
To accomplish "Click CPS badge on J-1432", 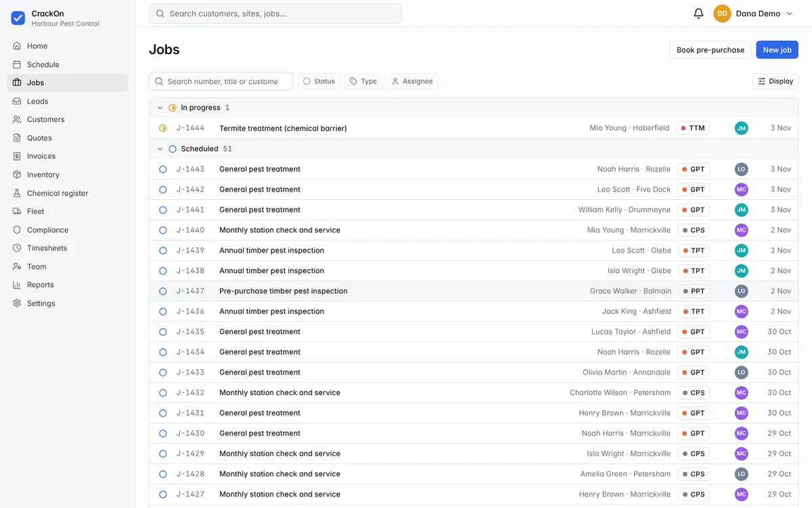I will (694, 393).
